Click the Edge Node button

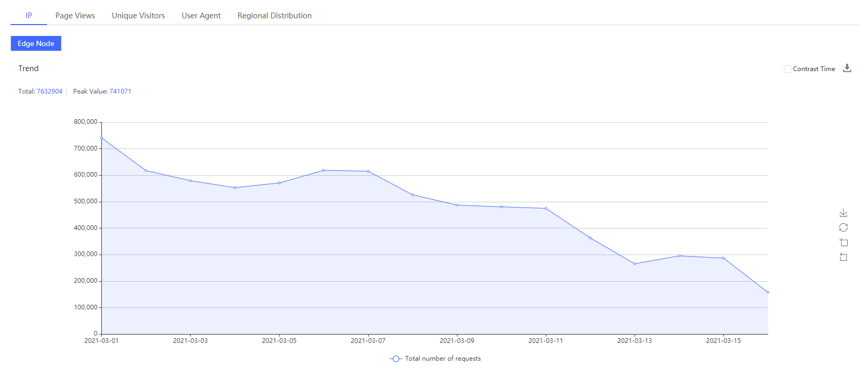click(x=36, y=43)
